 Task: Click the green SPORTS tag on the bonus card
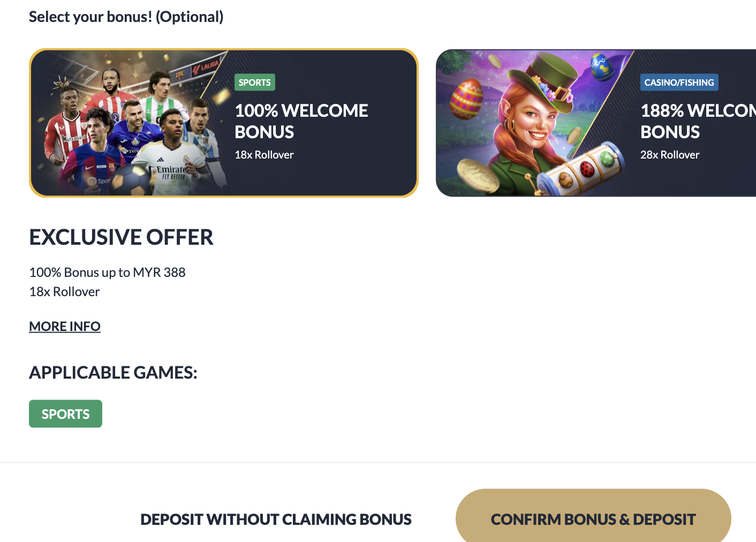(255, 82)
